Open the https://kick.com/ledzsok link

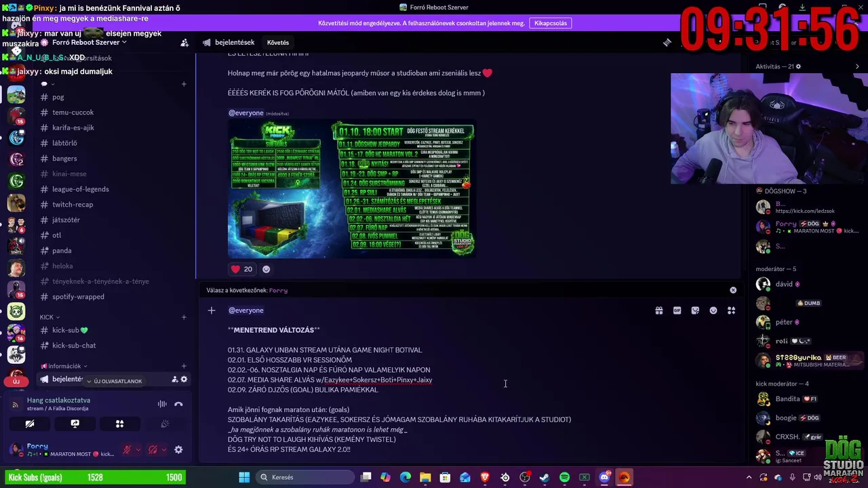pos(804,211)
